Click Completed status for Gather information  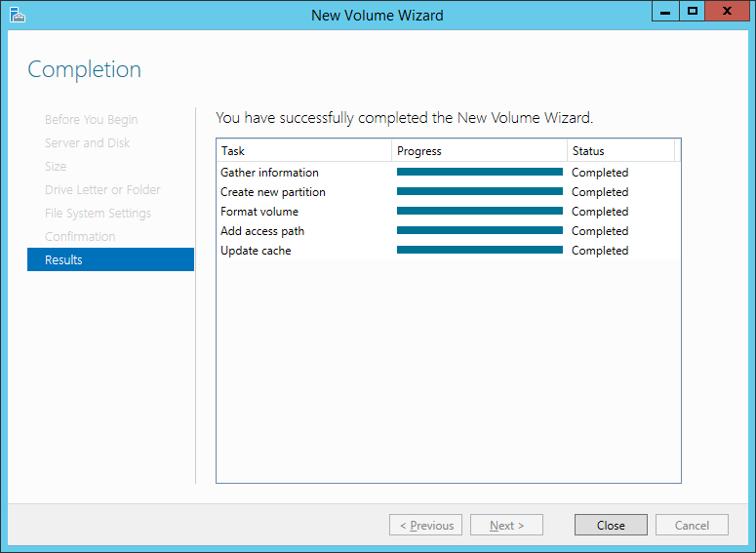coord(600,173)
